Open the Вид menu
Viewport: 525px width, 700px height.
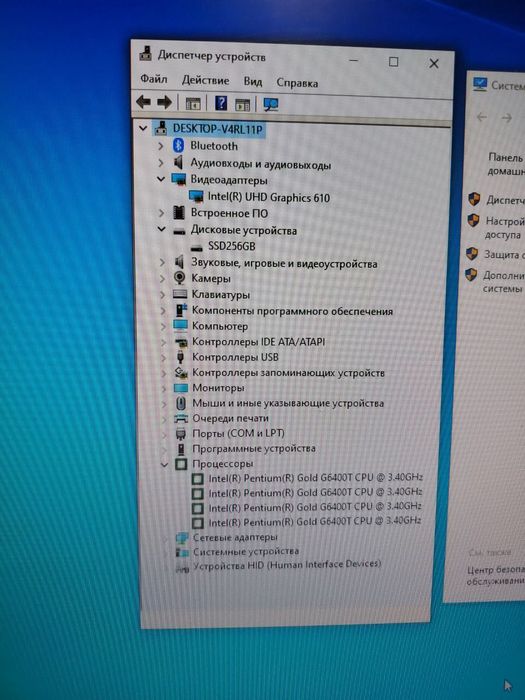[x=253, y=81]
